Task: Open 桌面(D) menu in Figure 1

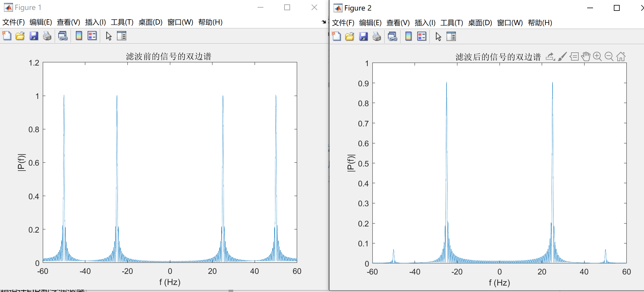Action: pos(150,22)
